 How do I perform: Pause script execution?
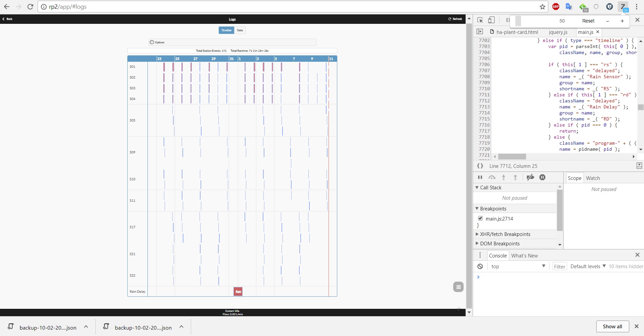click(x=480, y=177)
